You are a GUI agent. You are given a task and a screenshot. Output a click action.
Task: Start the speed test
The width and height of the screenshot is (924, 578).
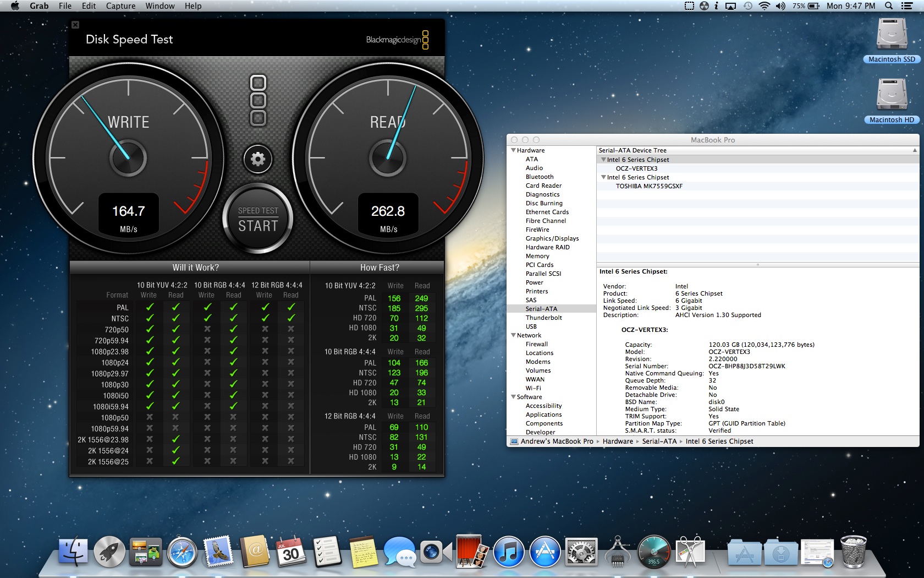(x=258, y=219)
